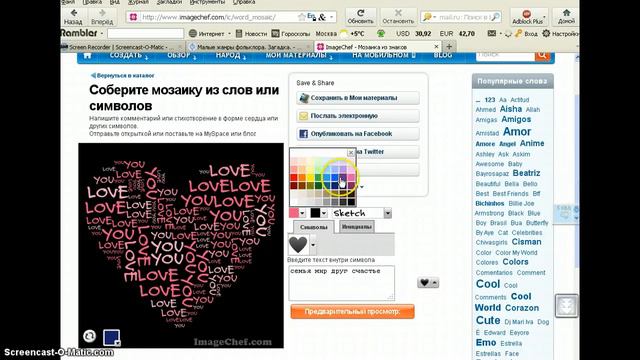Open the black background color dropdown
Viewport: 640px width, 360px height.
324,213
